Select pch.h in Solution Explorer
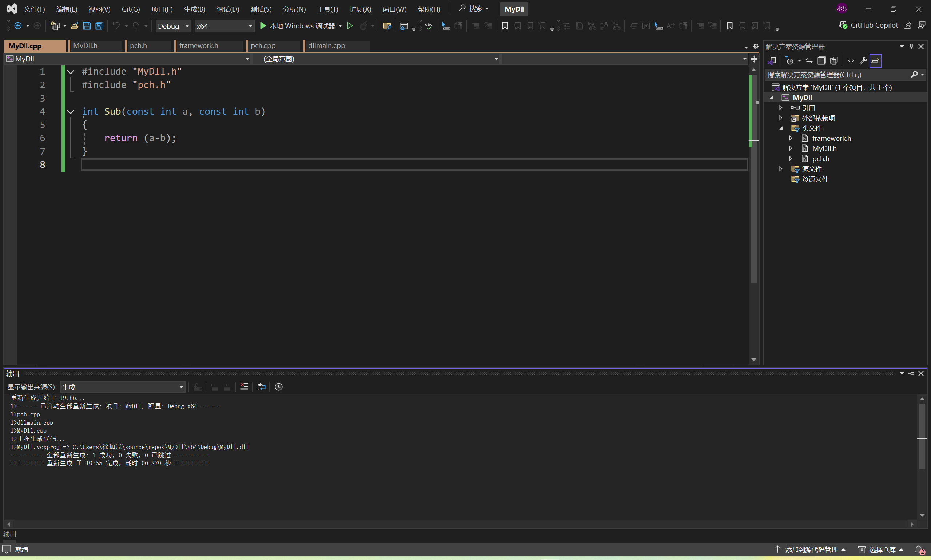The width and height of the screenshot is (931, 560). pyautogui.click(x=820, y=159)
